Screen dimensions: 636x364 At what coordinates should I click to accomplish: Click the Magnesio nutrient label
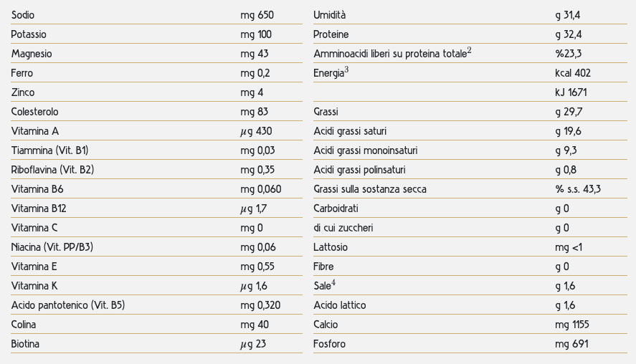pos(32,54)
